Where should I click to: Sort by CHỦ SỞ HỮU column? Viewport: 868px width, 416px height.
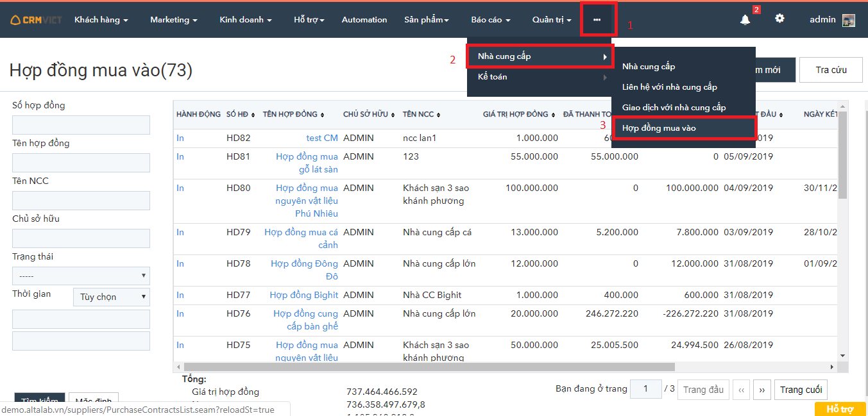click(x=370, y=114)
